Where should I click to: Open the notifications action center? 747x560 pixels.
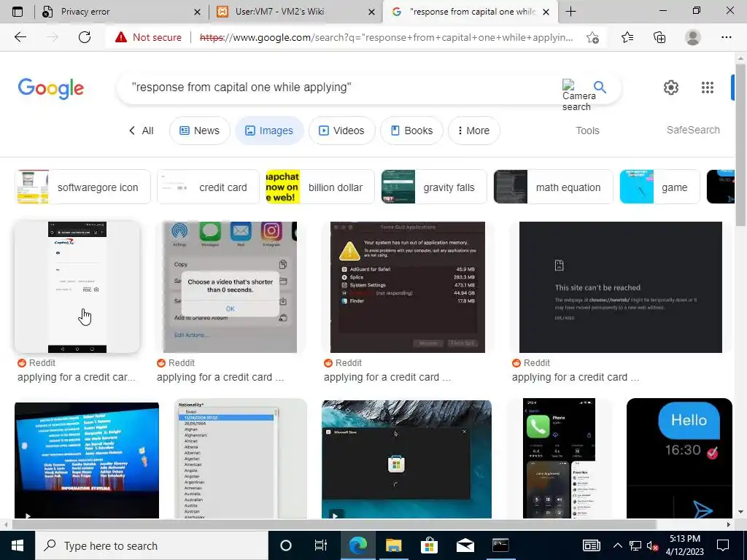[x=723, y=545]
